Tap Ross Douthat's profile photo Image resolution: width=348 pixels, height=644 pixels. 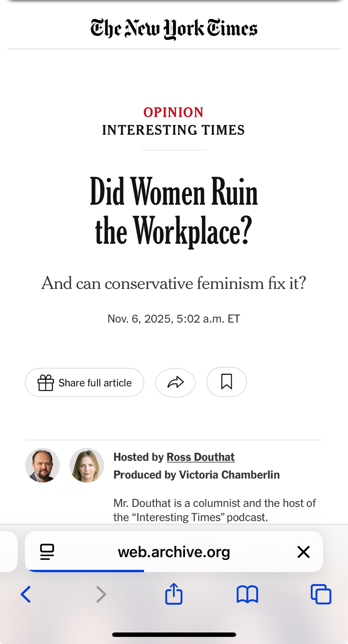tap(42, 465)
